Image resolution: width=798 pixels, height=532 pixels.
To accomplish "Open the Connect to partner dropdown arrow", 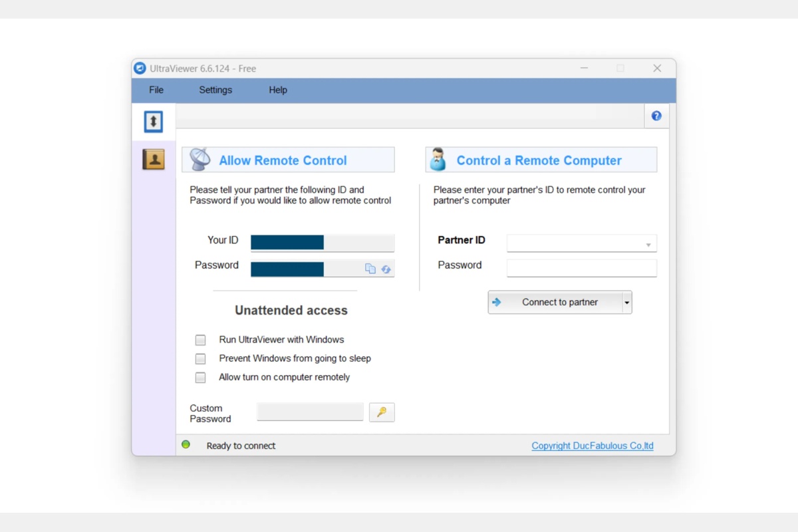I will point(626,303).
